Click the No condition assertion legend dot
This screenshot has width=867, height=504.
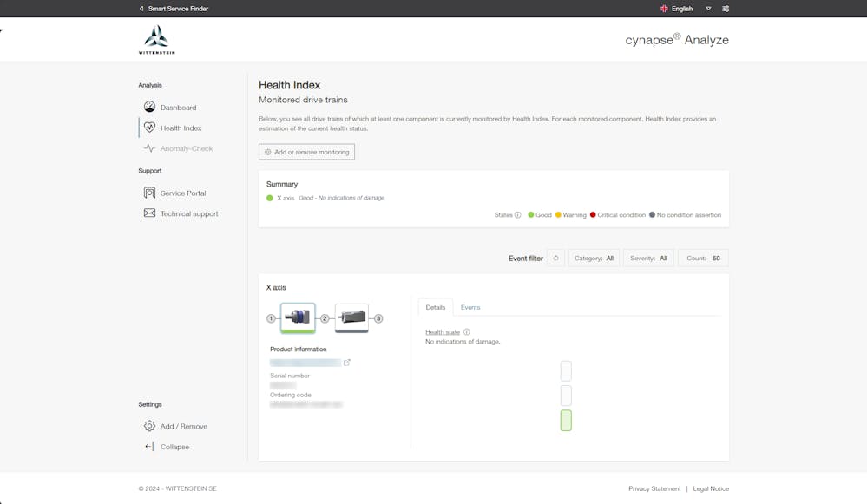tap(652, 215)
